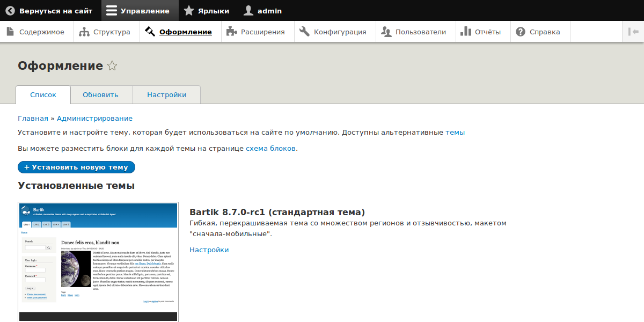This screenshot has width=644, height=322.
Task: Open Структура via its hierarchy icon
Action: tap(84, 32)
